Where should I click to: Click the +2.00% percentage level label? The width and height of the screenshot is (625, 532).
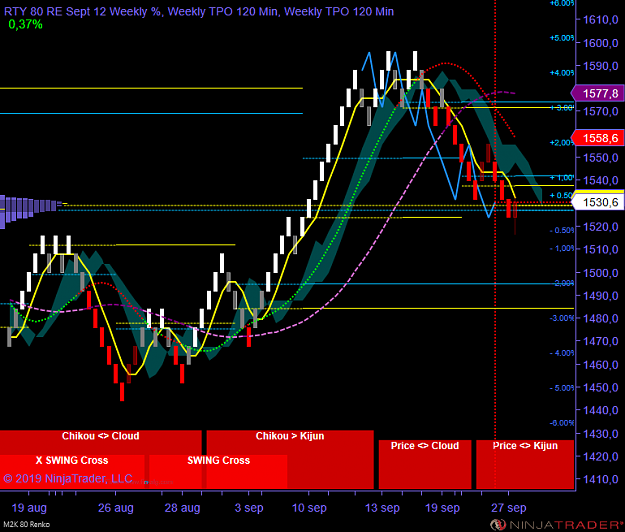point(562,143)
